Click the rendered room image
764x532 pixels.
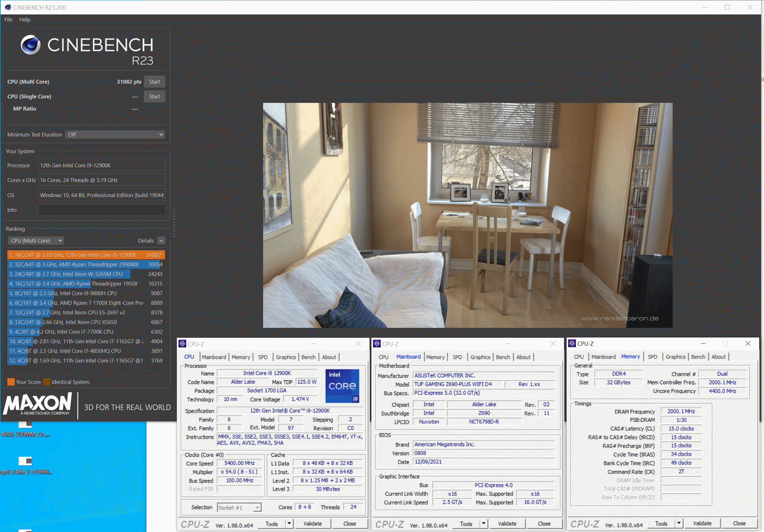tap(468, 215)
